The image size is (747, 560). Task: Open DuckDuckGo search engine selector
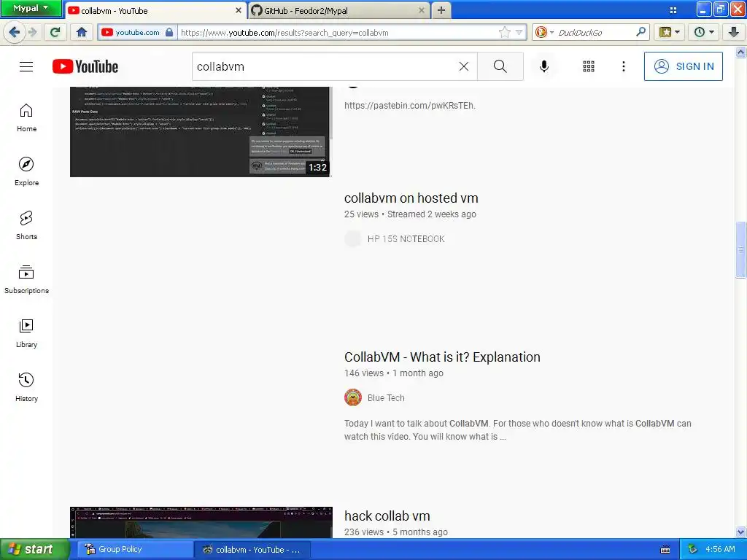pyautogui.click(x=544, y=32)
